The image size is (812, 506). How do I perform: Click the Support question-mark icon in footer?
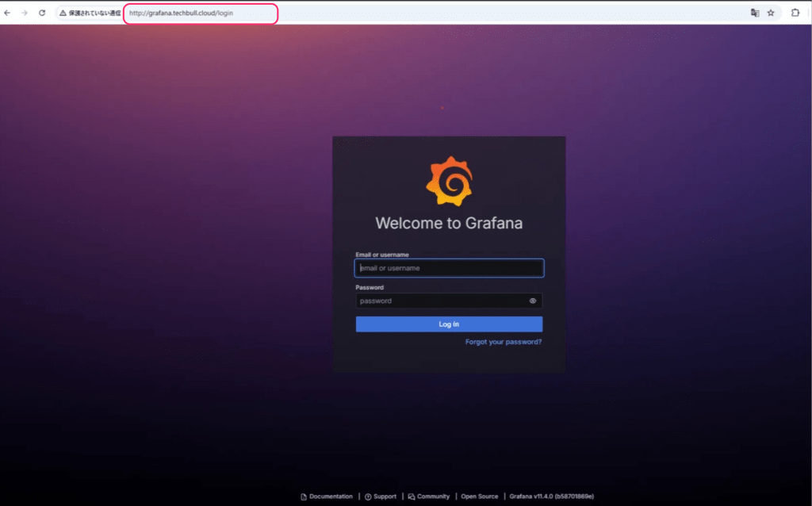click(x=368, y=496)
